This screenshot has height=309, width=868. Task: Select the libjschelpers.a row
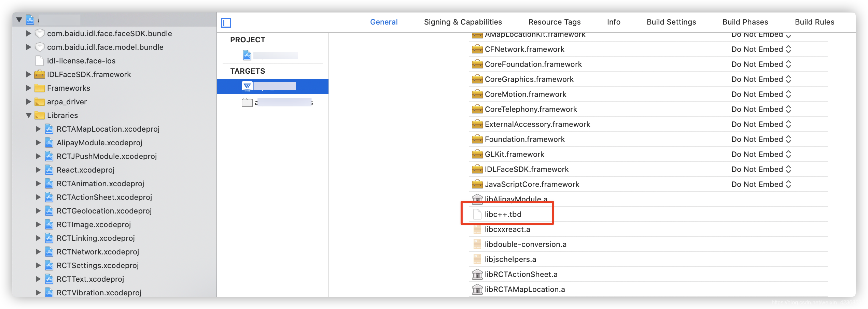click(648, 259)
